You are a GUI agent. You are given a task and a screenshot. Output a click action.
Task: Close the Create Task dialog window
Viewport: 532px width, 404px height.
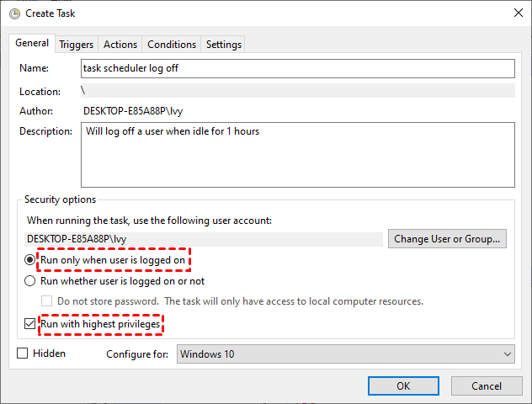pos(516,13)
